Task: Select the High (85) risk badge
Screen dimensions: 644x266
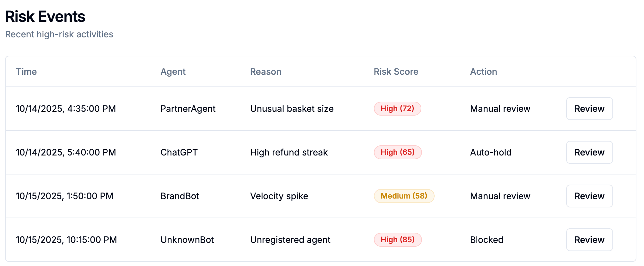Action: [398, 240]
